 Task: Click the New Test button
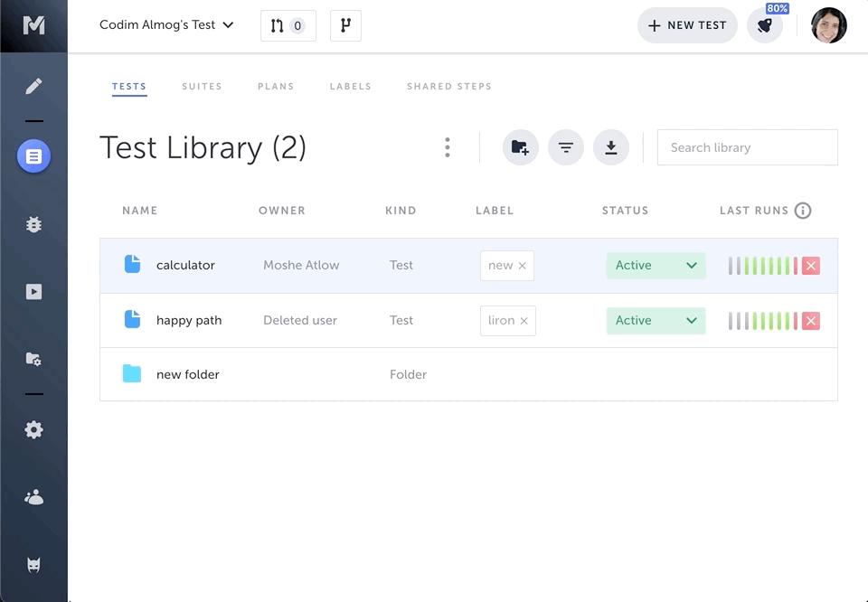(x=687, y=25)
